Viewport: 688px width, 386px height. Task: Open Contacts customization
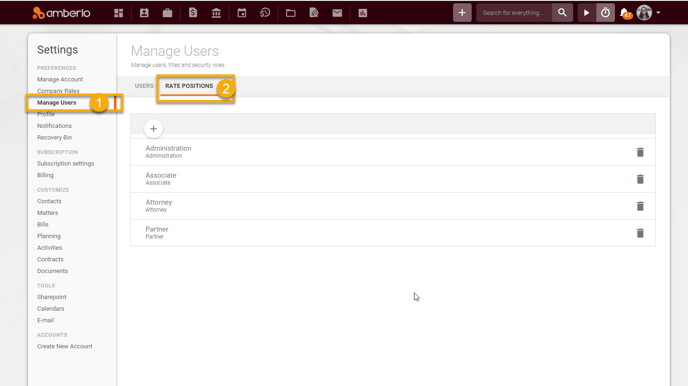coord(49,201)
